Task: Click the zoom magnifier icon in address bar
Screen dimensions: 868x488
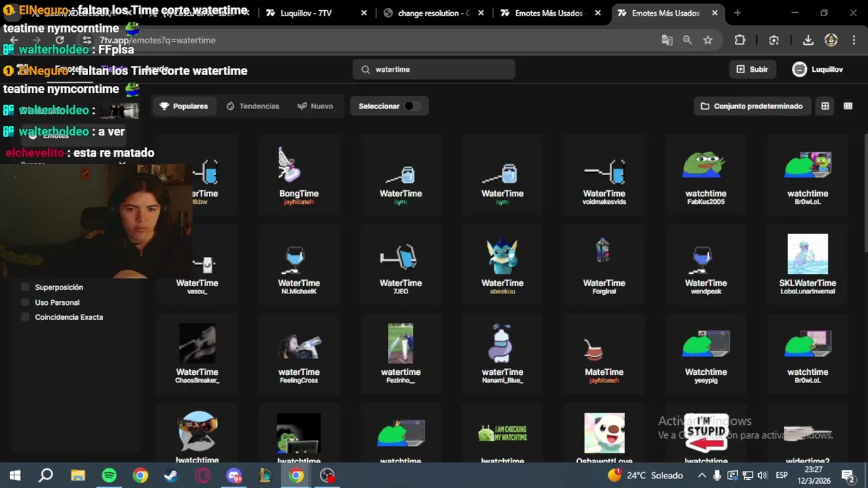Action: pos(687,40)
